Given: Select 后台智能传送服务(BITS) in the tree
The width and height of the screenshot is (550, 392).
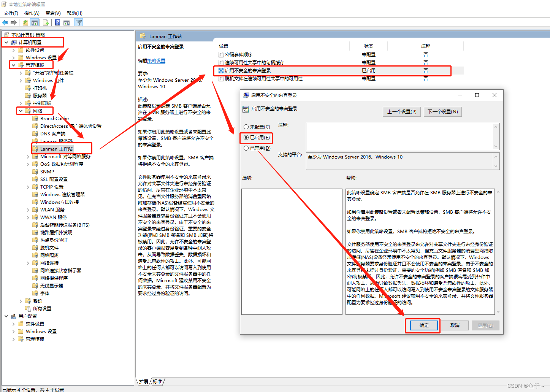Looking at the screenshot, I should tap(65, 225).
